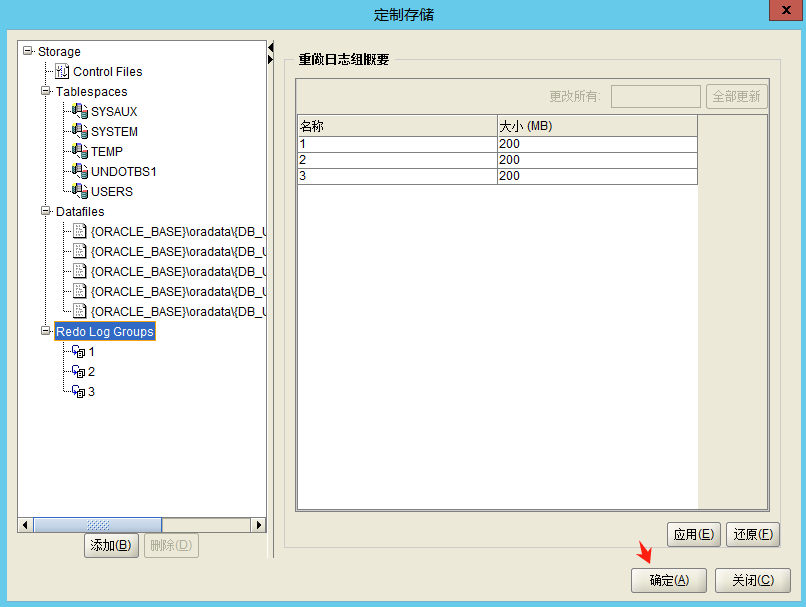Collapse the Storage root node
Screen dimensions: 806x607
(28, 51)
